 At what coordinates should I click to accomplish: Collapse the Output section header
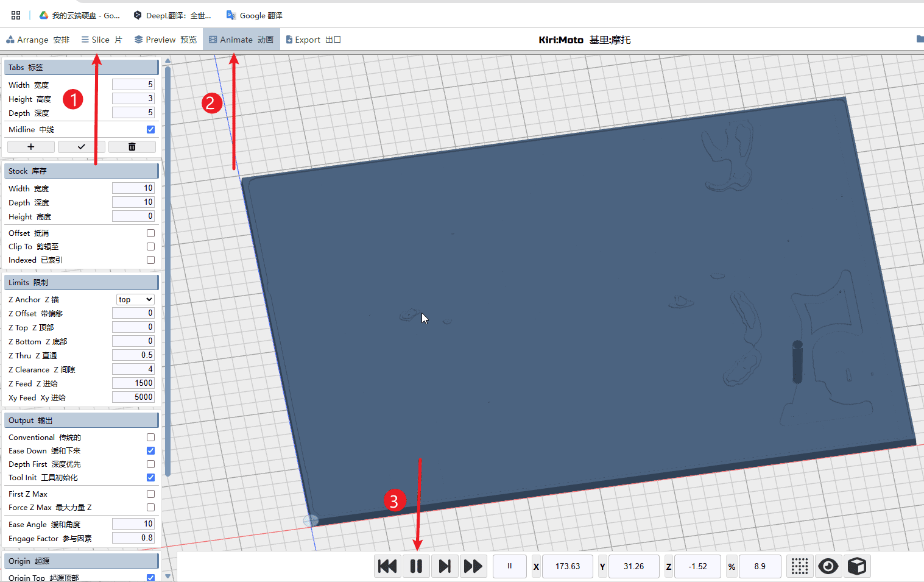point(81,421)
